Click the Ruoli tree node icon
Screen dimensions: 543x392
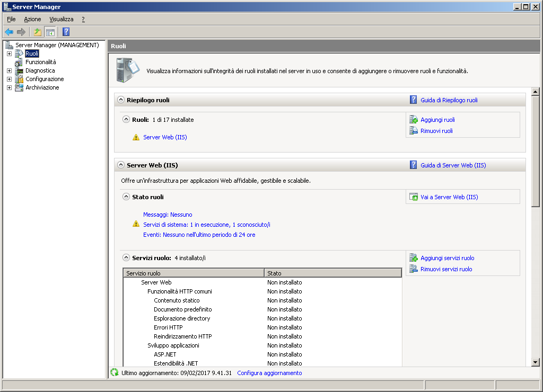click(20, 54)
